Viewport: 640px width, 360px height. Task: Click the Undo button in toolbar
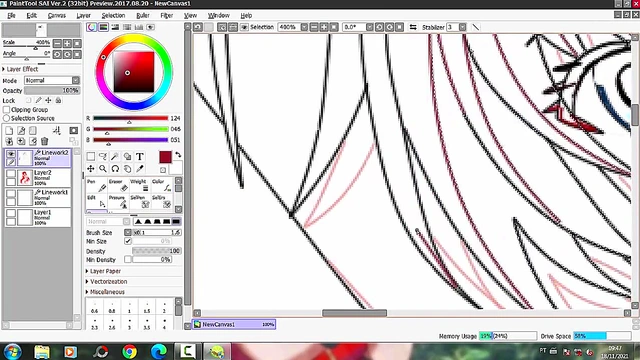198,27
